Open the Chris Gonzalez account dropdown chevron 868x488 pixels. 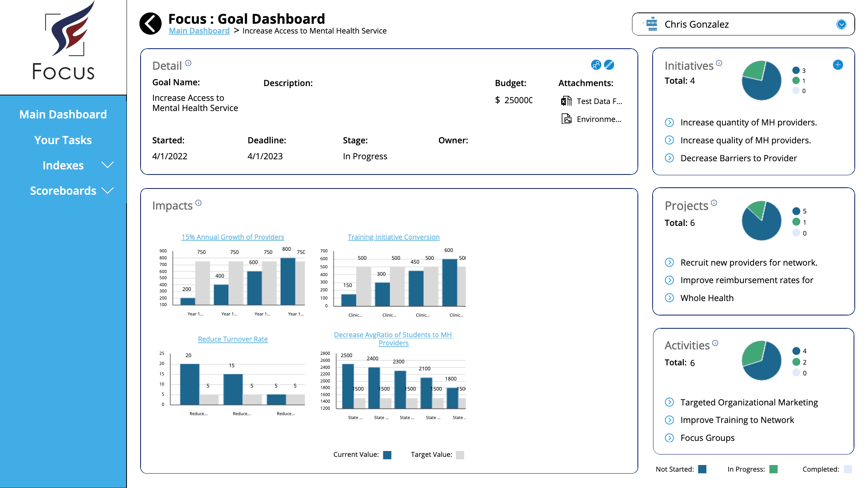(841, 24)
